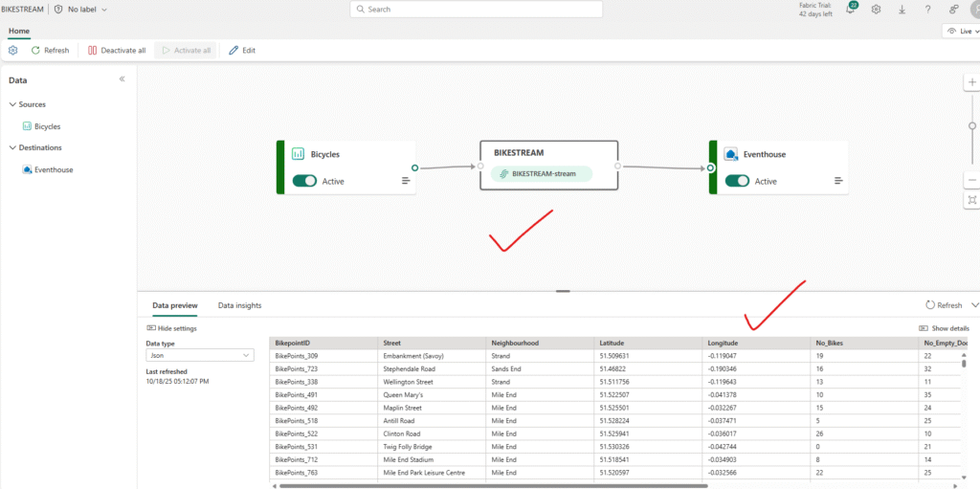Open the Bicycles node options menu
The height and width of the screenshot is (489, 980).
click(x=406, y=181)
